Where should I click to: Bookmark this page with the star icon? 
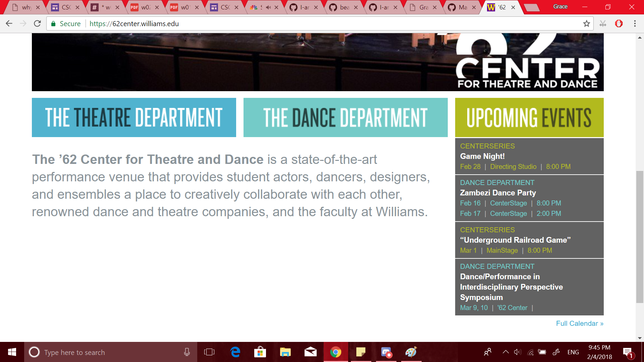[x=586, y=23]
